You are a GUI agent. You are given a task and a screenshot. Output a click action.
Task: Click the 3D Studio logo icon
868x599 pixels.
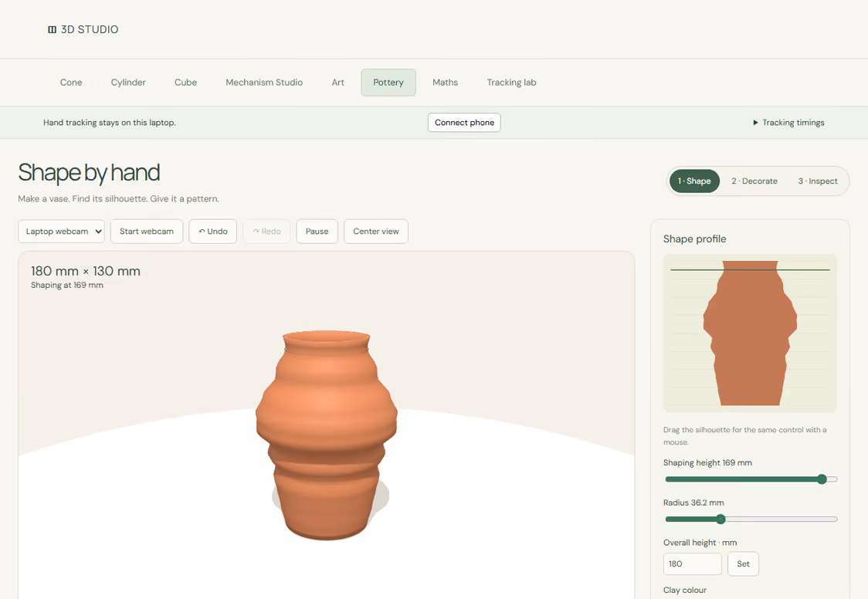pos(52,29)
